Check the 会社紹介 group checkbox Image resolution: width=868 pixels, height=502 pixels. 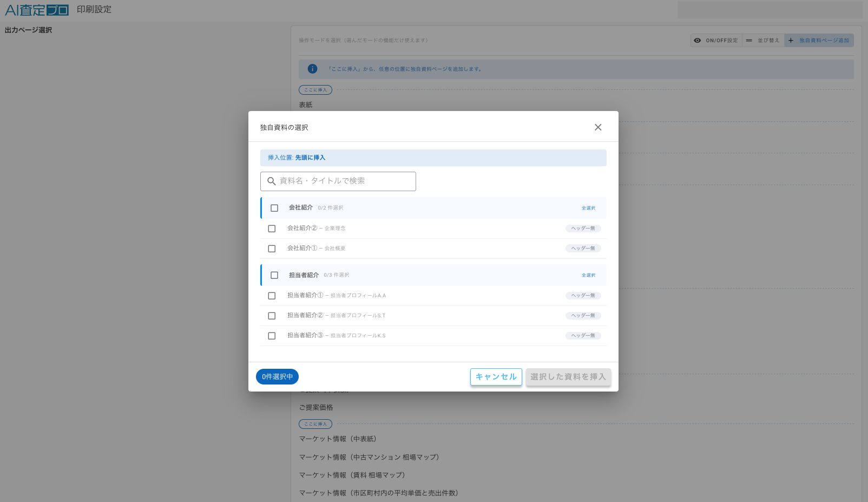[x=274, y=208]
